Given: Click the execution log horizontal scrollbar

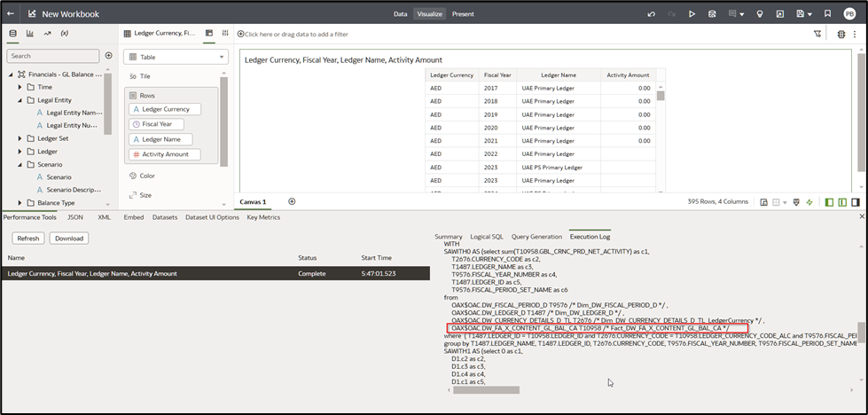Looking at the screenshot, I should click(486, 390).
